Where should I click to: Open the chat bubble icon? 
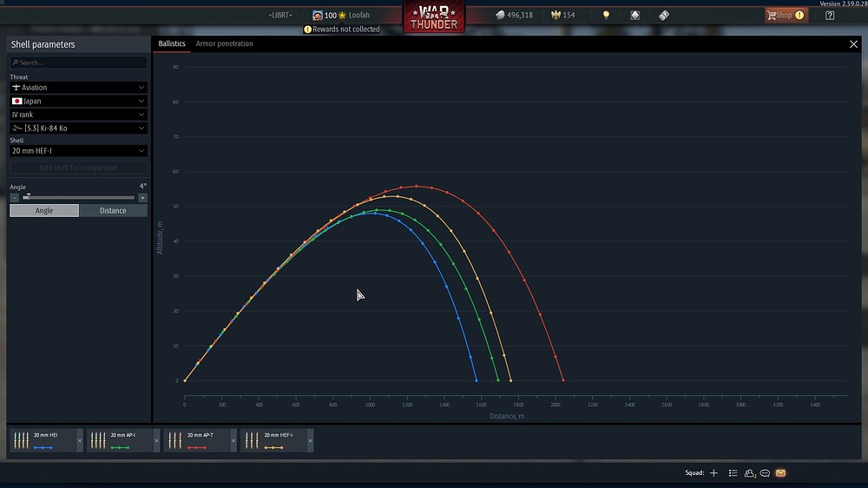click(x=765, y=473)
